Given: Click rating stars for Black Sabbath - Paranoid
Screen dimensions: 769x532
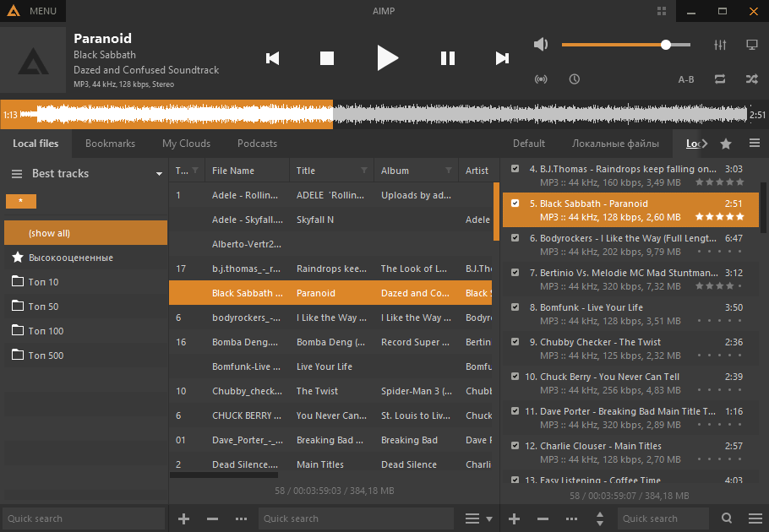Looking at the screenshot, I should coord(719,216).
